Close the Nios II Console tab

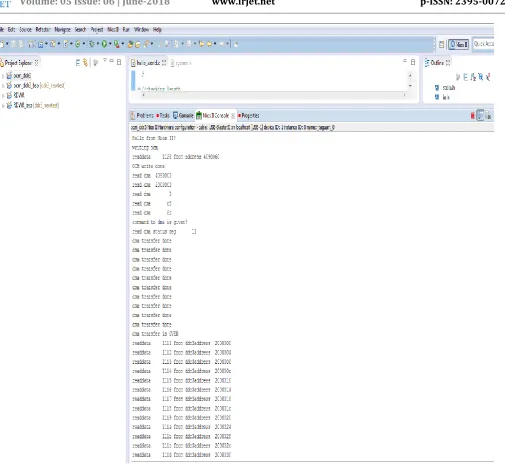click(233, 116)
